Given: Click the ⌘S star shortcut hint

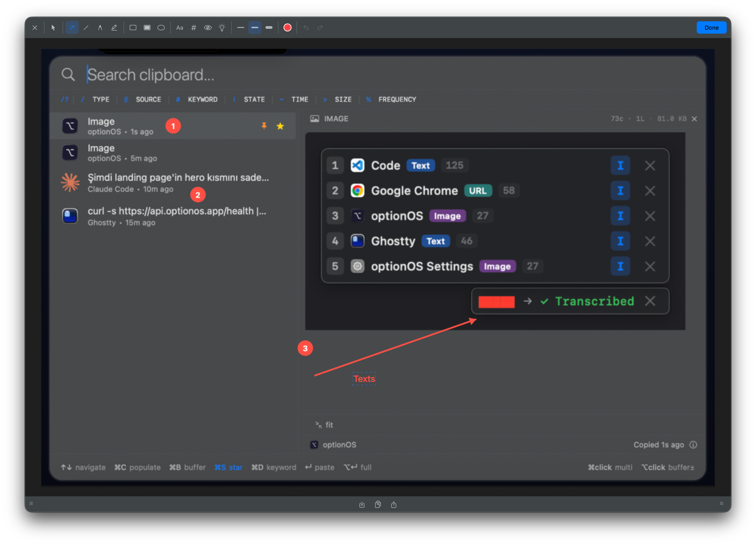Looking at the screenshot, I should point(229,468).
